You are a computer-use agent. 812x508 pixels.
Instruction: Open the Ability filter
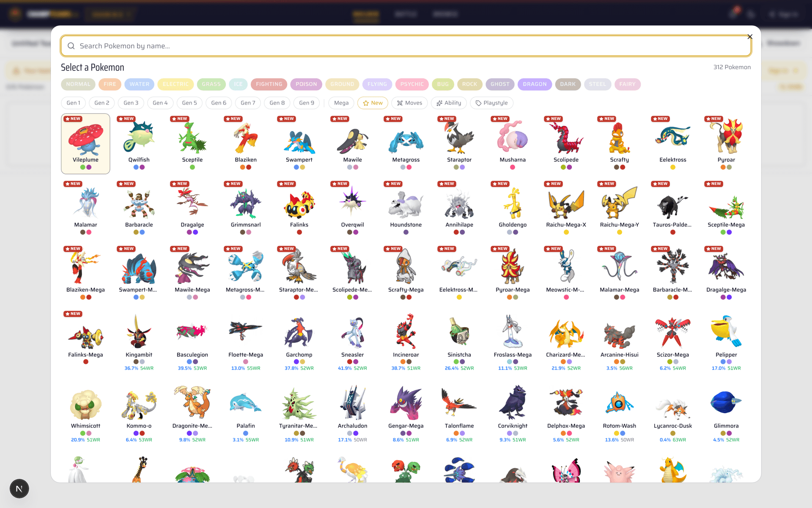point(449,103)
